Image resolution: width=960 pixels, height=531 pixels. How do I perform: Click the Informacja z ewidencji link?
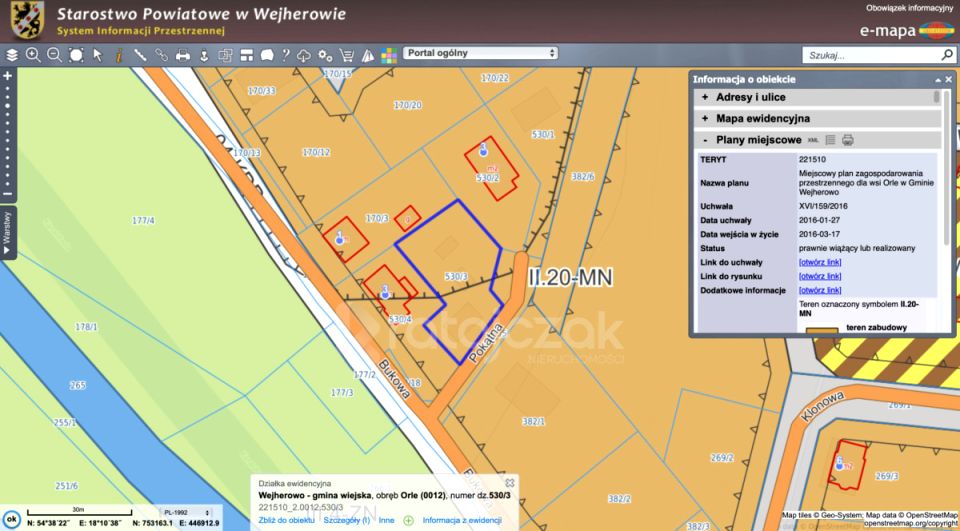point(461,520)
